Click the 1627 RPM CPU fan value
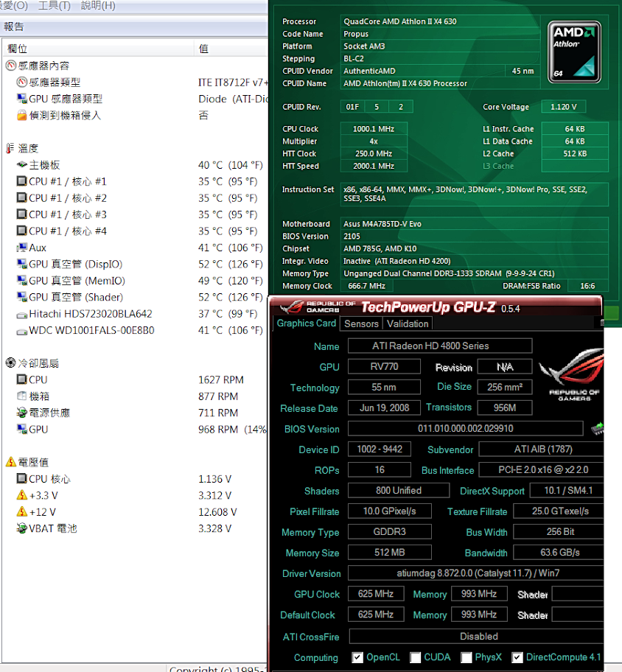Viewport: 622px width, 672px height. (221, 379)
